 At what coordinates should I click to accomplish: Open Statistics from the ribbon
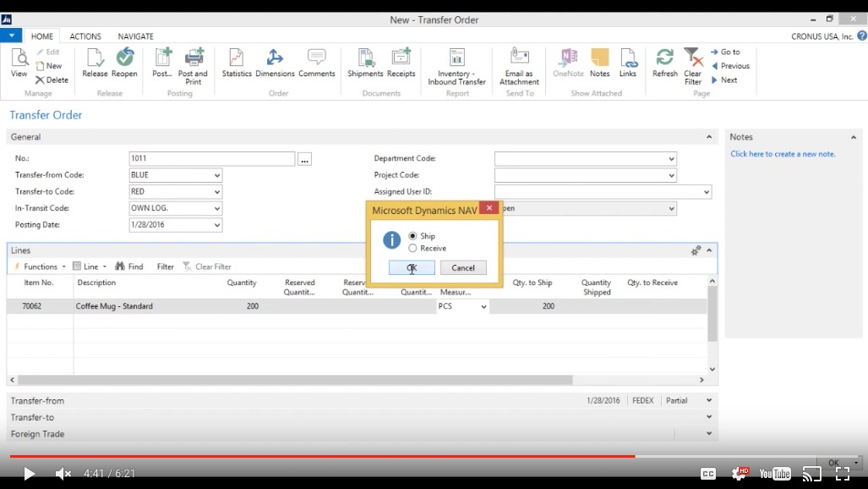237,63
